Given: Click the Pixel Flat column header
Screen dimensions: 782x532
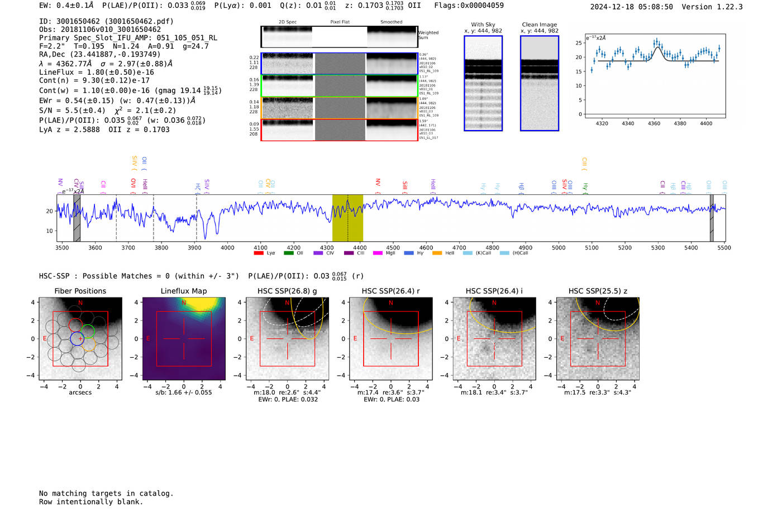Looking at the screenshot, I should (x=340, y=22).
